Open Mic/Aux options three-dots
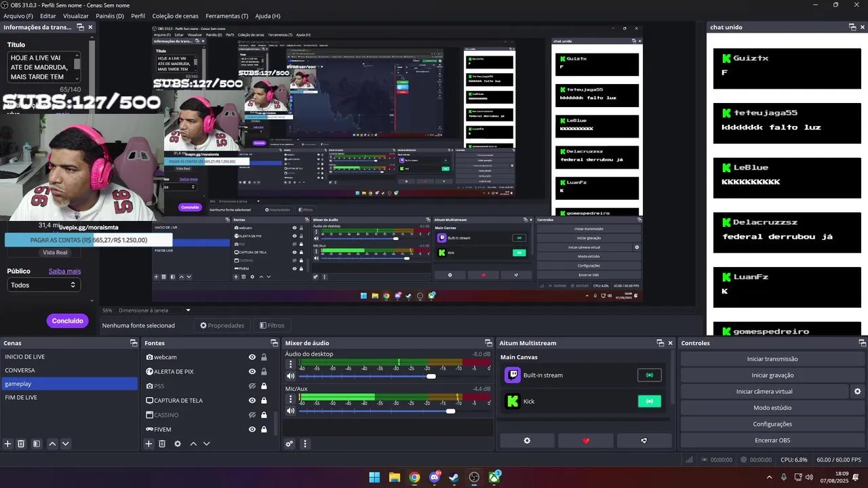The image size is (868, 488). pos(291,399)
